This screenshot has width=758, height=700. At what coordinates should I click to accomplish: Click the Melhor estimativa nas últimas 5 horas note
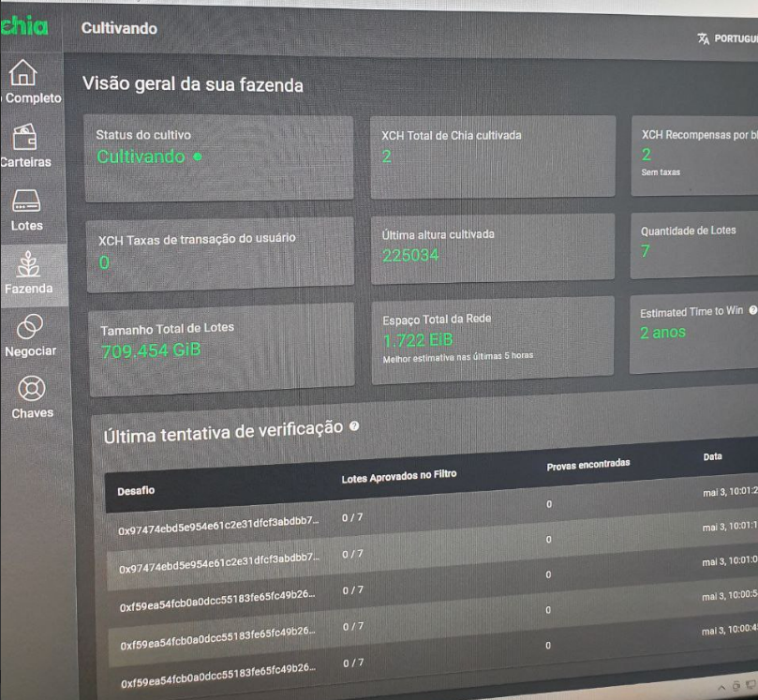[458, 357]
